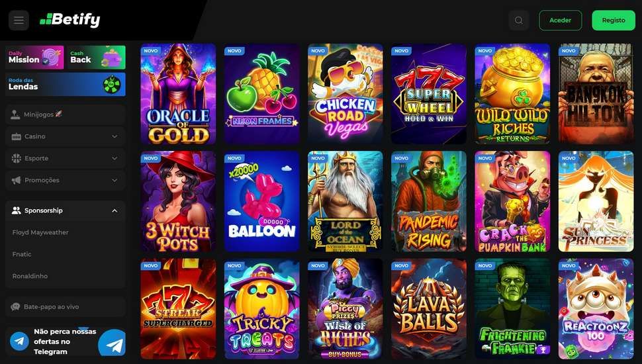Click the Betify logo
Image resolution: width=642 pixels, height=364 pixels.
70,20
